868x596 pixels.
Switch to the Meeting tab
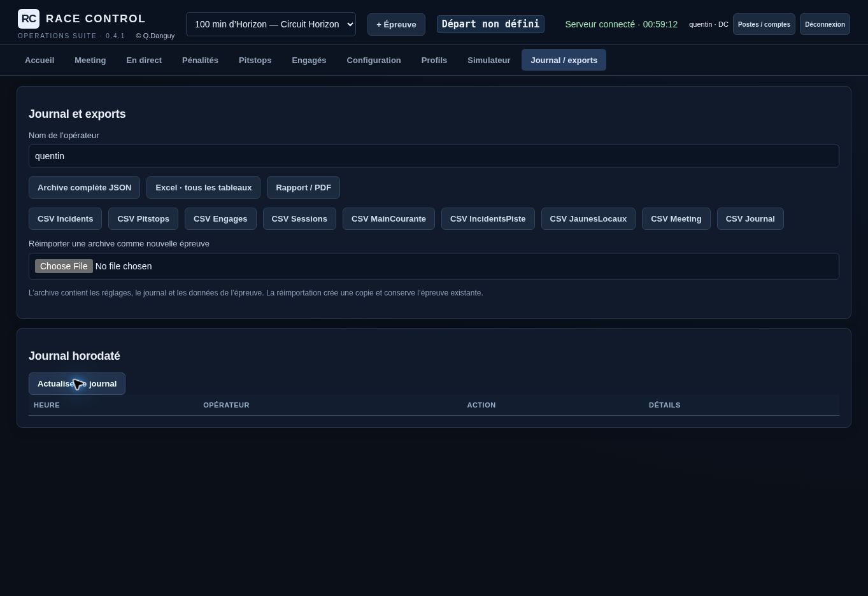pos(90,60)
